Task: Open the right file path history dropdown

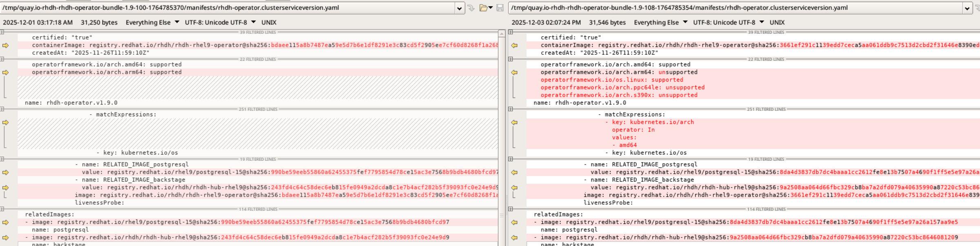Action: pos(967,8)
